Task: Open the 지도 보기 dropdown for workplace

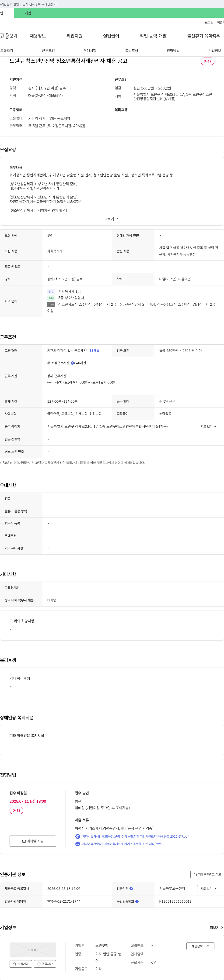Action: click(208, 426)
